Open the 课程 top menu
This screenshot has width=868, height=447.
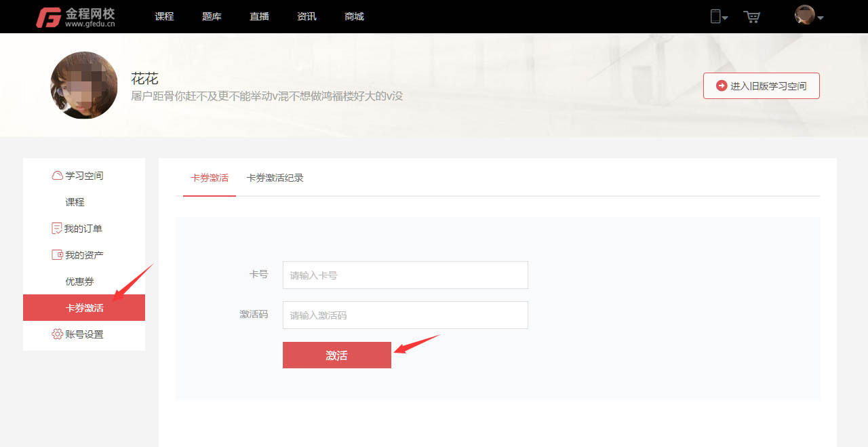click(x=164, y=16)
